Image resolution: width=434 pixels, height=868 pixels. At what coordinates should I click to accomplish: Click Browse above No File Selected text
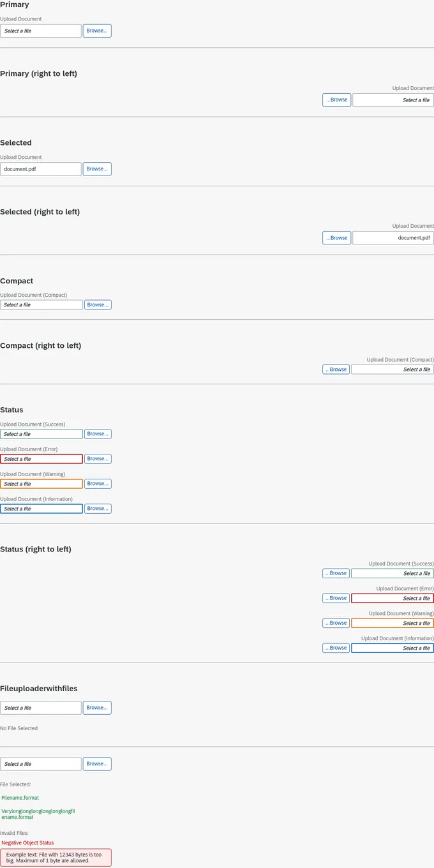pyautogui.click(x=97, y=708)
